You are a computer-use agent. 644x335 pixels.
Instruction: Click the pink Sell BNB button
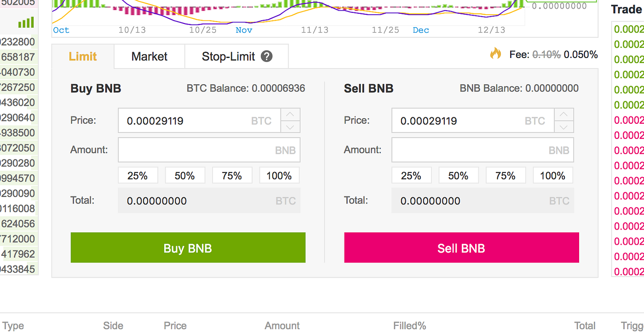click(x=461, y=248)
